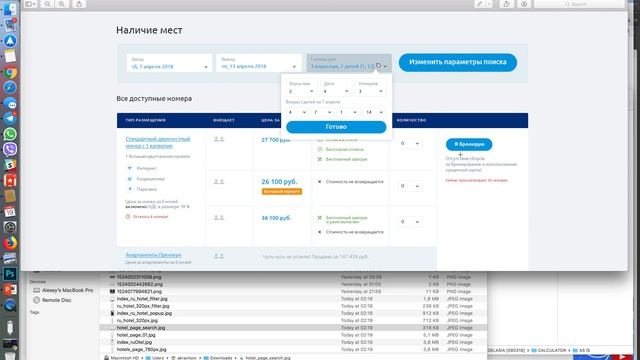Click Downloads in Finder path bar
The width and height of the screenshot is (640, 360).
coord(218,358)
